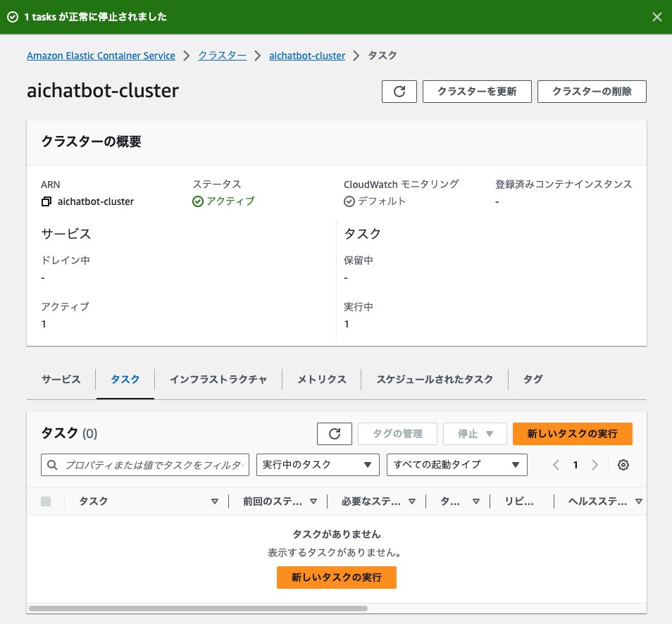Sort by タスク column arrow
Viewport: 672px width, 624px height.
215,501
